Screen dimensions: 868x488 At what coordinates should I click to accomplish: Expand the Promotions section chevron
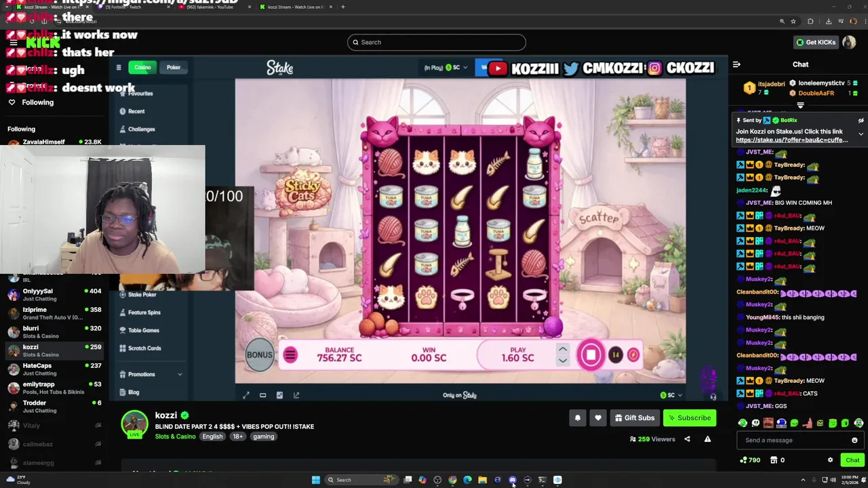coord(180,374)
